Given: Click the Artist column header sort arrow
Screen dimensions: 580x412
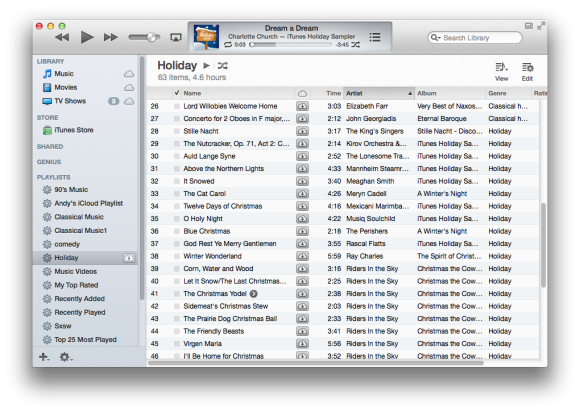Looking at the screenshot, I should coord(410,94).
